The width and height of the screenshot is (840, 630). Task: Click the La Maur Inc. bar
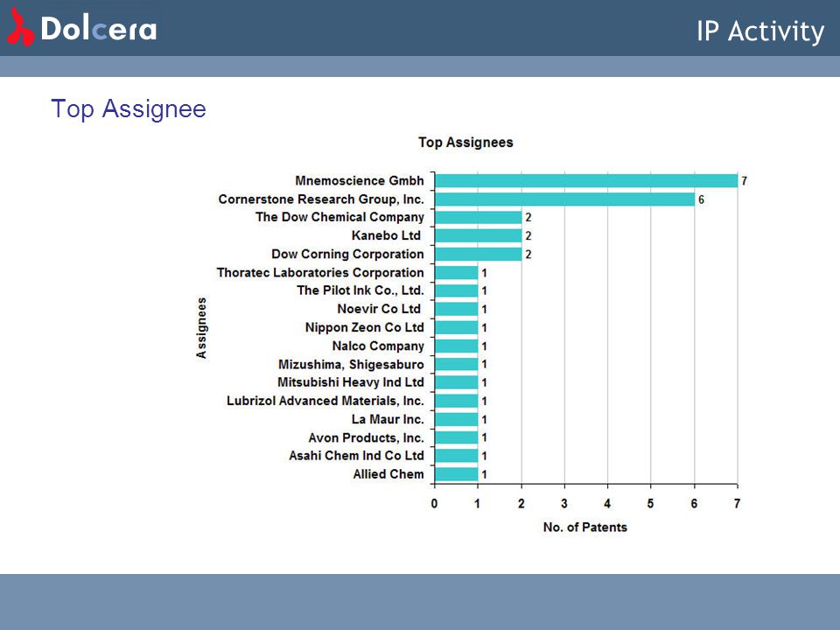[x=456, y=419]
